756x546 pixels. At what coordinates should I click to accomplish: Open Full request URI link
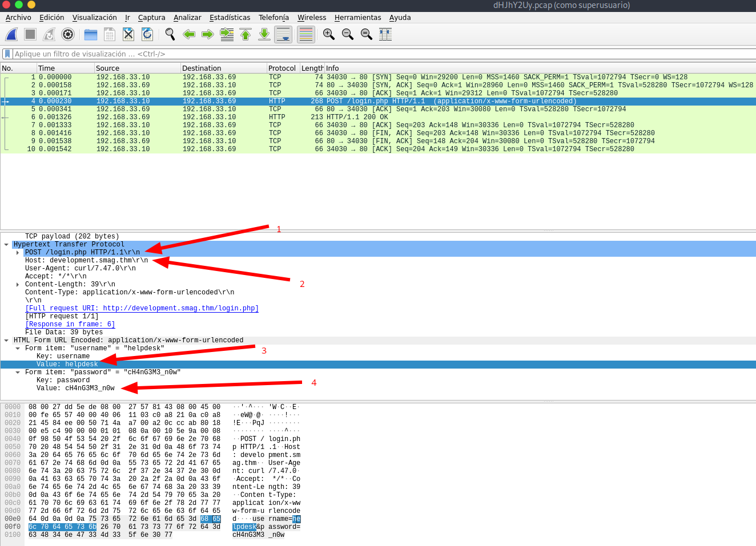[x=142, y=308]
